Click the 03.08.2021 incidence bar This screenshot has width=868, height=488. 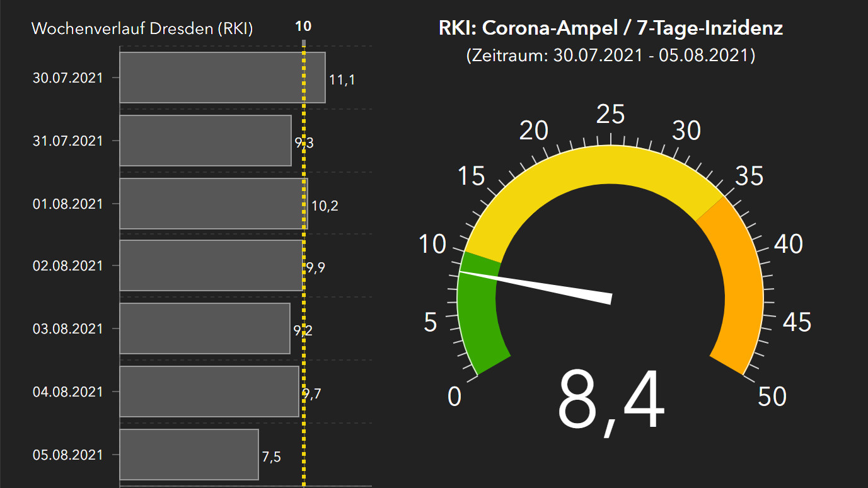204,328
